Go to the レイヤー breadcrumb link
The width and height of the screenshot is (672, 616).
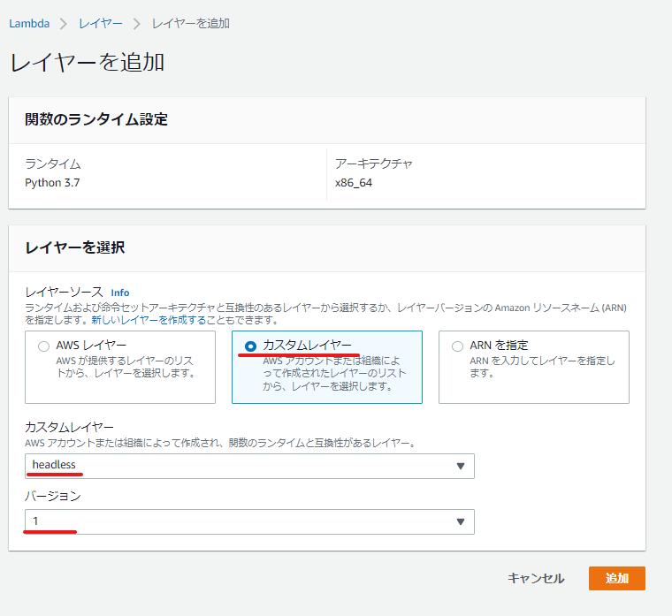click(101, 24)
